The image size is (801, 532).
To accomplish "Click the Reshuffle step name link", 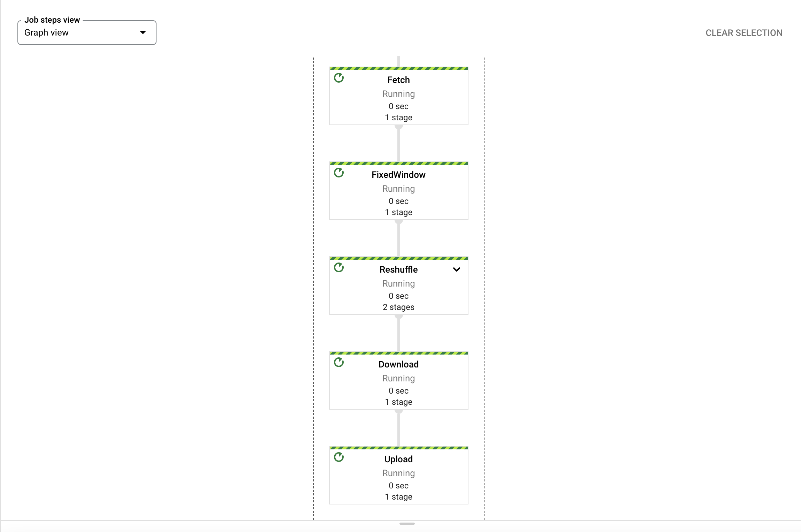I will [x=398, y=269].
